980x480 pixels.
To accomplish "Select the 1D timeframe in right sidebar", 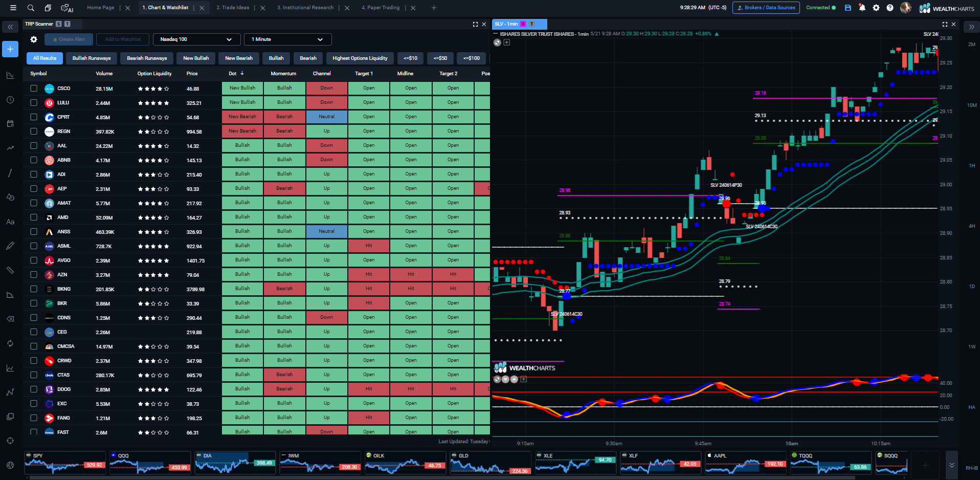I will coord(972,287).
